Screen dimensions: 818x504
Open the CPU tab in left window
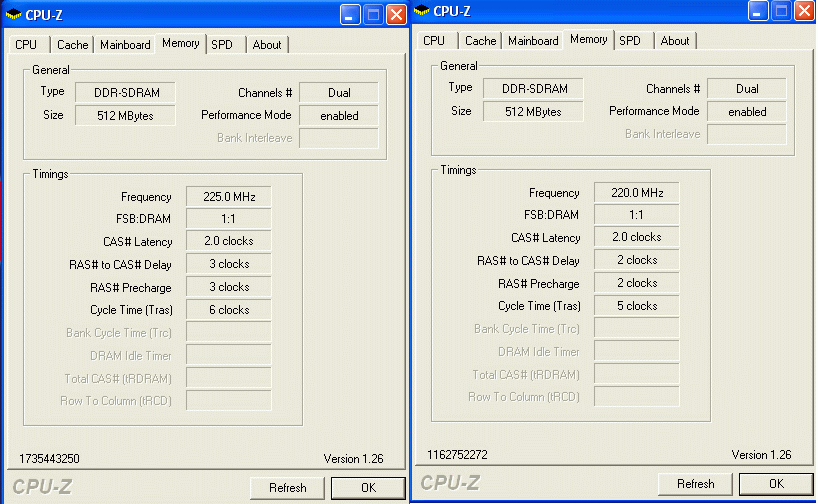point(26,45)
